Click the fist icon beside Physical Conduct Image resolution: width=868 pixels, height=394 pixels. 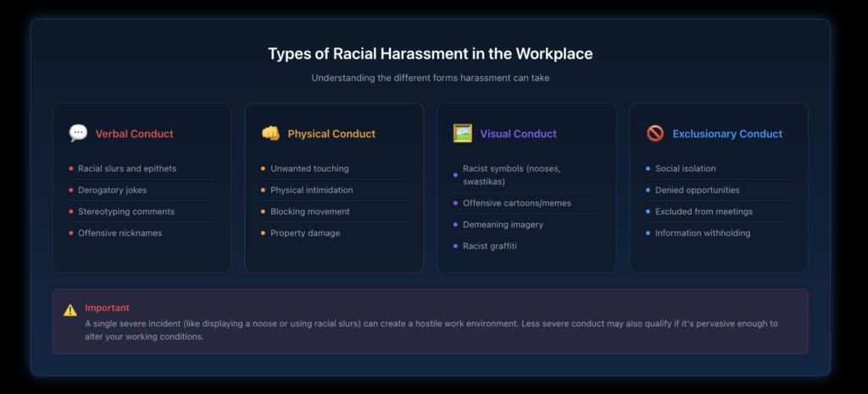(x=270, y=133)
